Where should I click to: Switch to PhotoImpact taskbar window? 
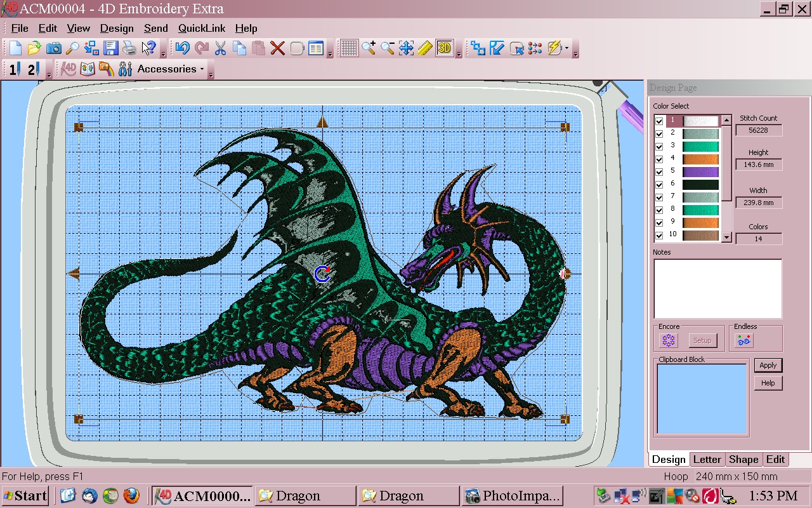[513, 496]
